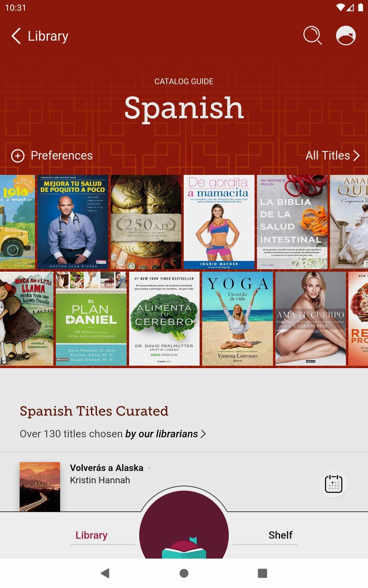
Task: Open the search magnifier icon
Action: pos(312,36)
